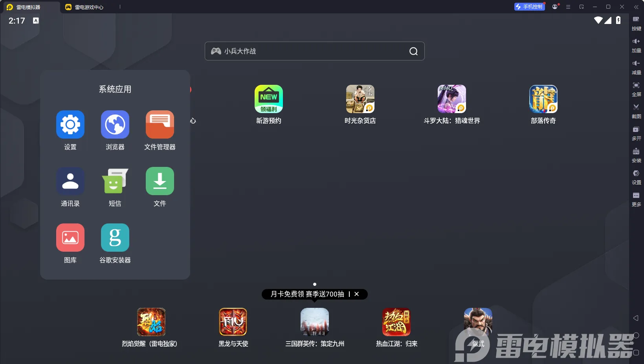Click the Android home circle button

coord(636,335)
